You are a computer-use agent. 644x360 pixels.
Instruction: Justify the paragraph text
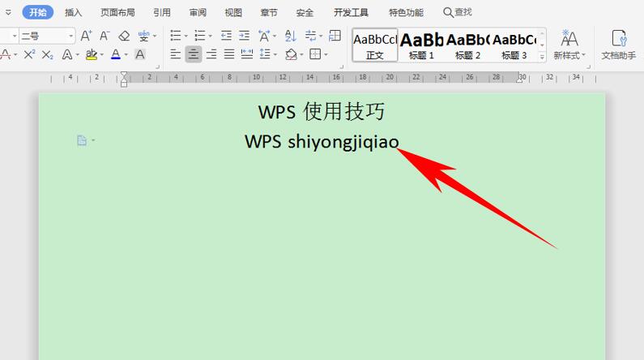(x=229, y=54)
